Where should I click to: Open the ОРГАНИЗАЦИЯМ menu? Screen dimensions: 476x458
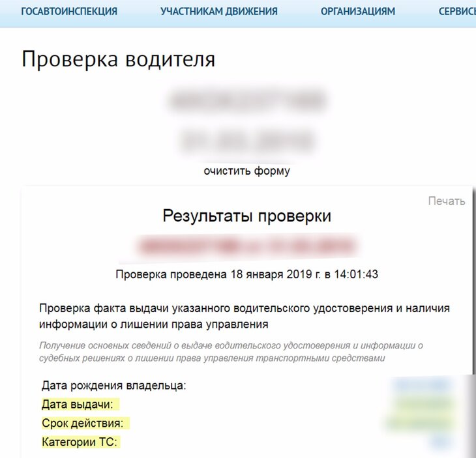point(358,12)
